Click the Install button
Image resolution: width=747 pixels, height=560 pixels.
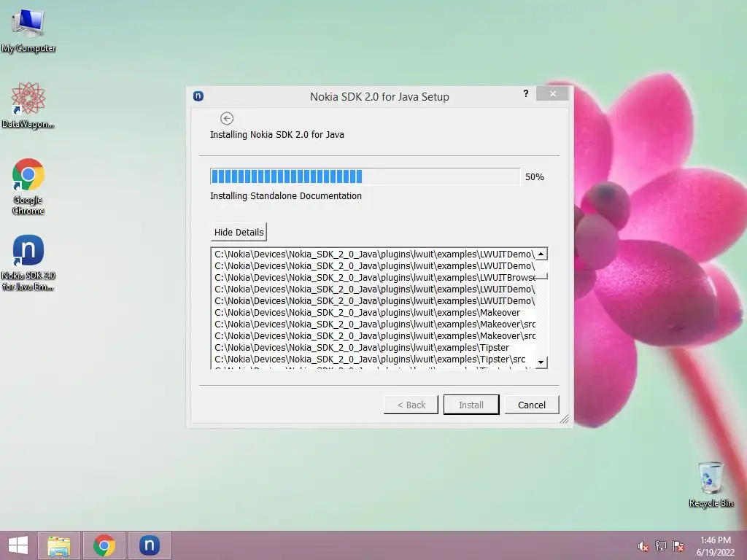pos(471,405)
